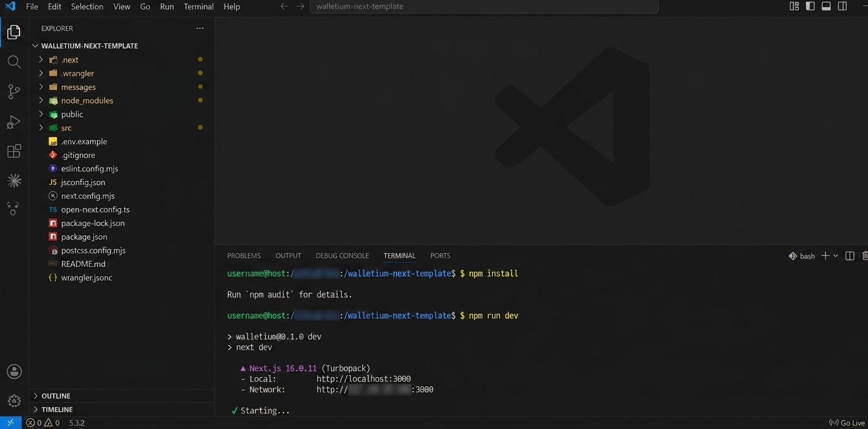
Task: Open the Search view in activity bar
Action: [x=14, y=62]
